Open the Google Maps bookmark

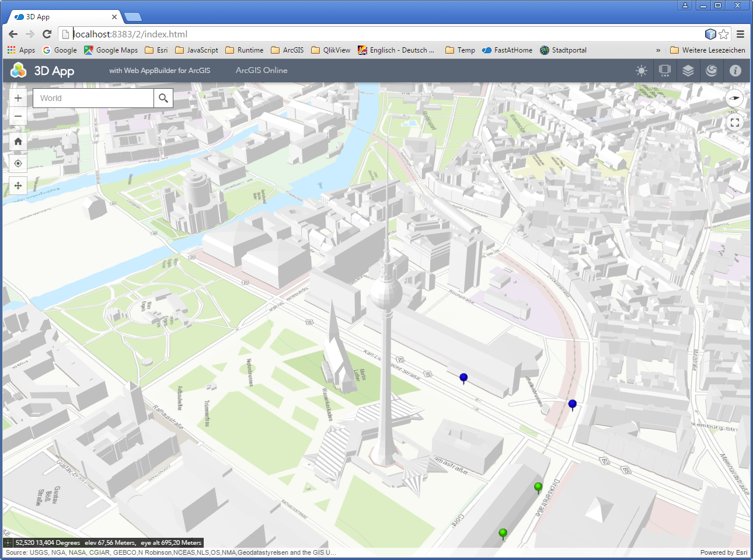(x=111, y=50)
